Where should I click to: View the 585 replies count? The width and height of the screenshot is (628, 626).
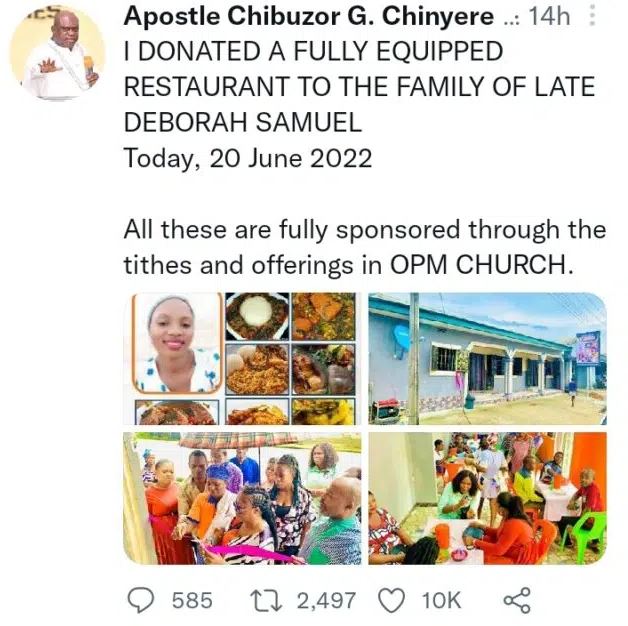pos(192,600)
